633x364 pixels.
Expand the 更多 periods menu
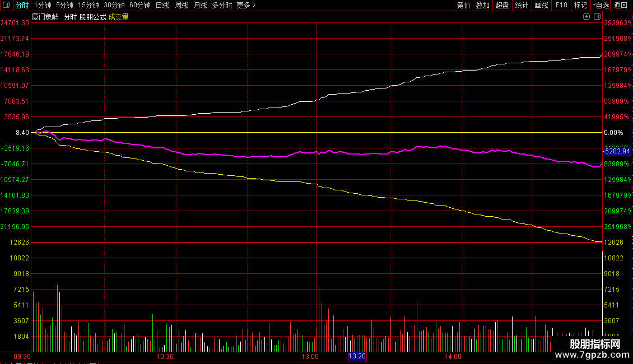tap(246, 5)
